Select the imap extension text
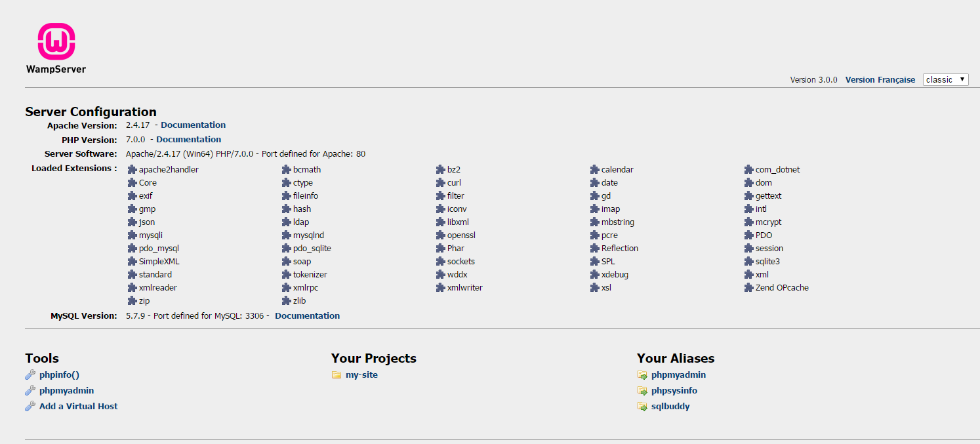 tap(611, 209)
